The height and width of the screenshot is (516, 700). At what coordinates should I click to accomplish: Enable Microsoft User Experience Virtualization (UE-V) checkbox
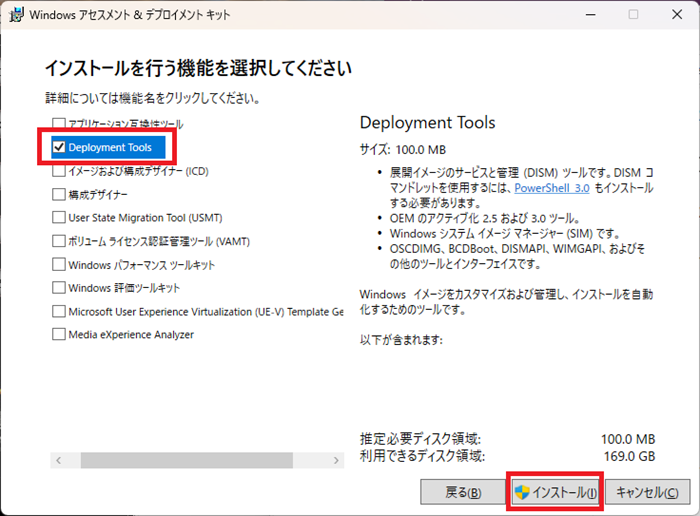pos(58,311)
